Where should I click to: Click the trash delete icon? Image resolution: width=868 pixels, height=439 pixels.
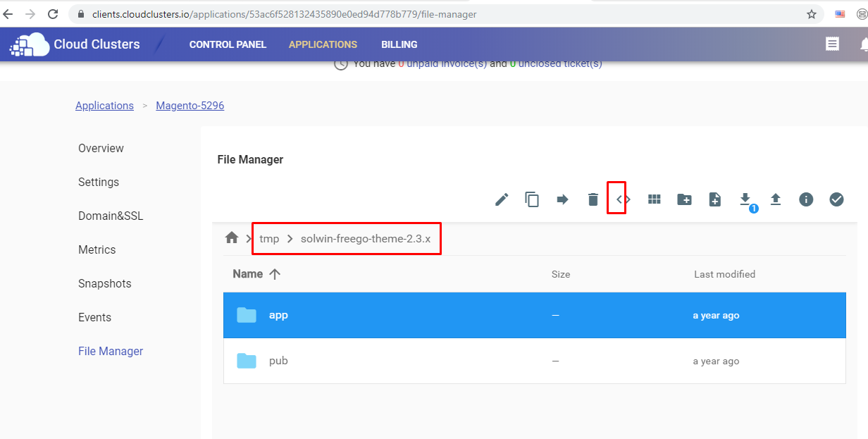click(x=593, y=199)
